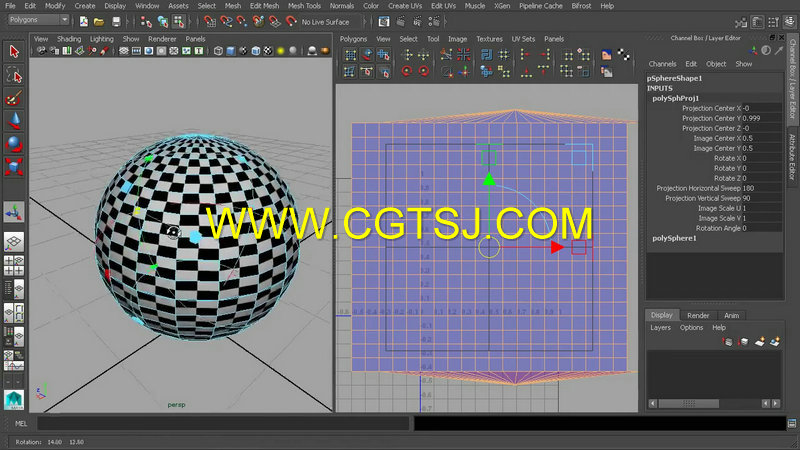Open the vertical Attribute Editor tab

(792, 157)
